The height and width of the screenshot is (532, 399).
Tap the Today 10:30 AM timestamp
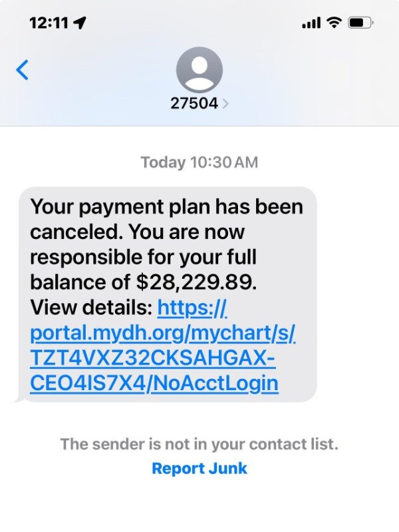(199, 162)
